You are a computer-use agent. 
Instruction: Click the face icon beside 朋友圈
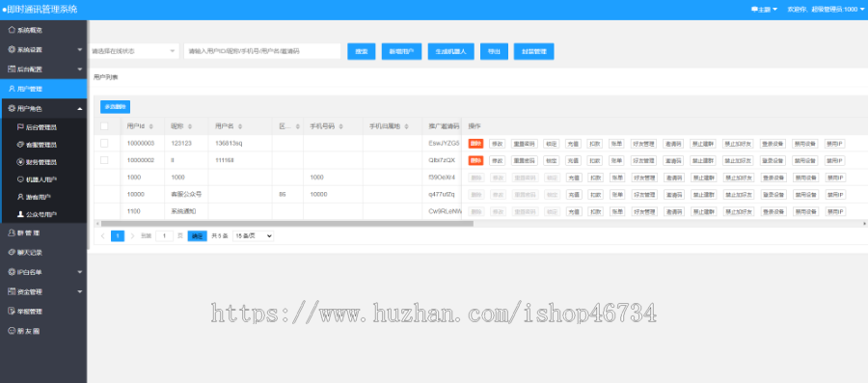coord(12,331)
